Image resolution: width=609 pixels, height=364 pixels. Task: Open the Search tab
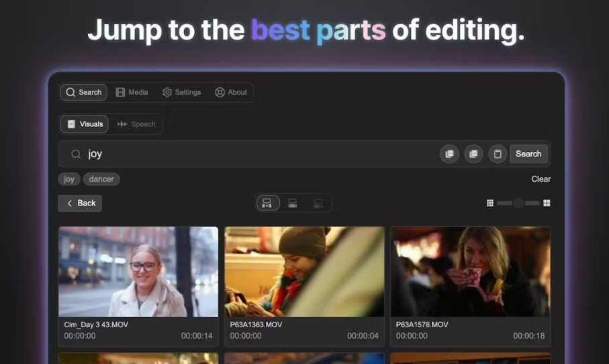(x=83, y=93)
